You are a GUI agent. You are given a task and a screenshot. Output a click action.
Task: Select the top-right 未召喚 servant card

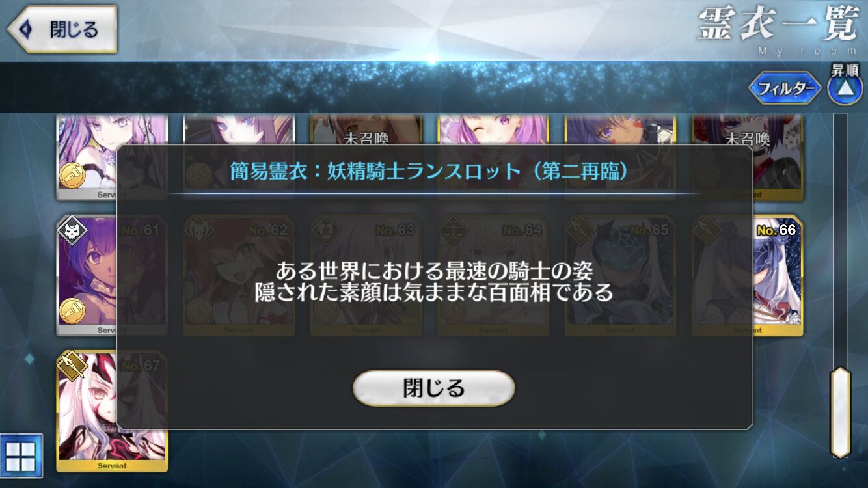coord(747,157)
